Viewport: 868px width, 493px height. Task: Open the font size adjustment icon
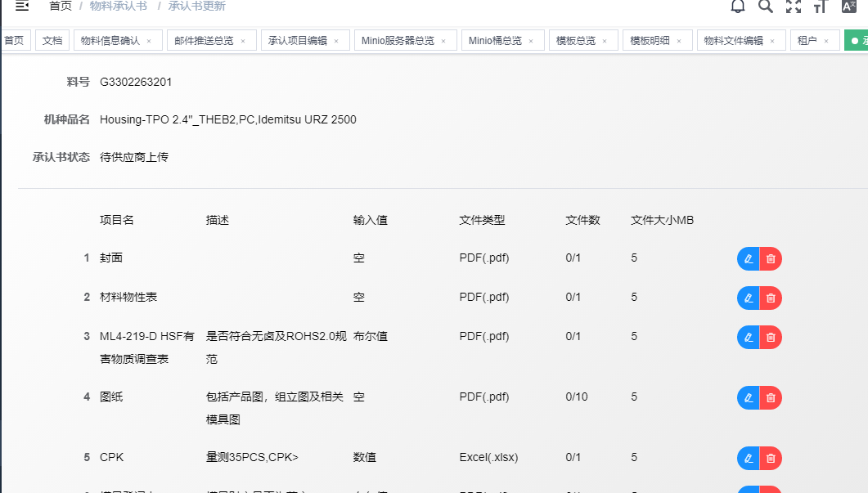click(821, 7)
